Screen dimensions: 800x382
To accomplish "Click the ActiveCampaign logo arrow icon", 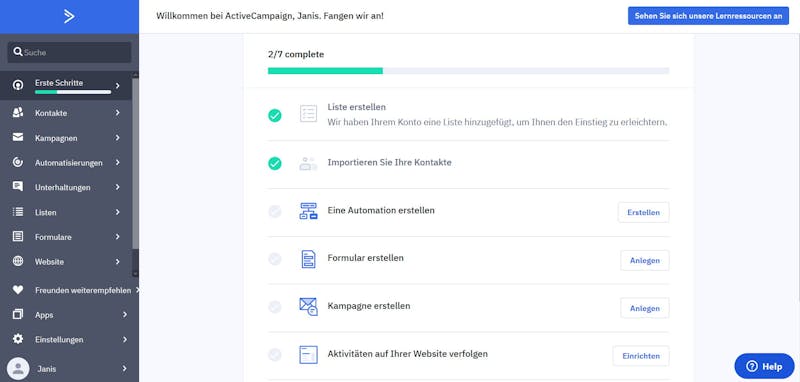I will click(x=69, y=16).
